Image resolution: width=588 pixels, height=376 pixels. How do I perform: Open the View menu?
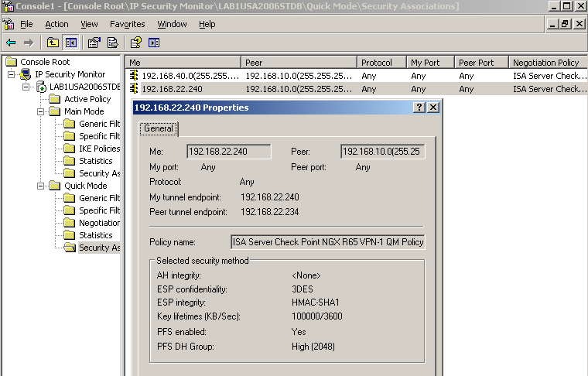[89, 24]
